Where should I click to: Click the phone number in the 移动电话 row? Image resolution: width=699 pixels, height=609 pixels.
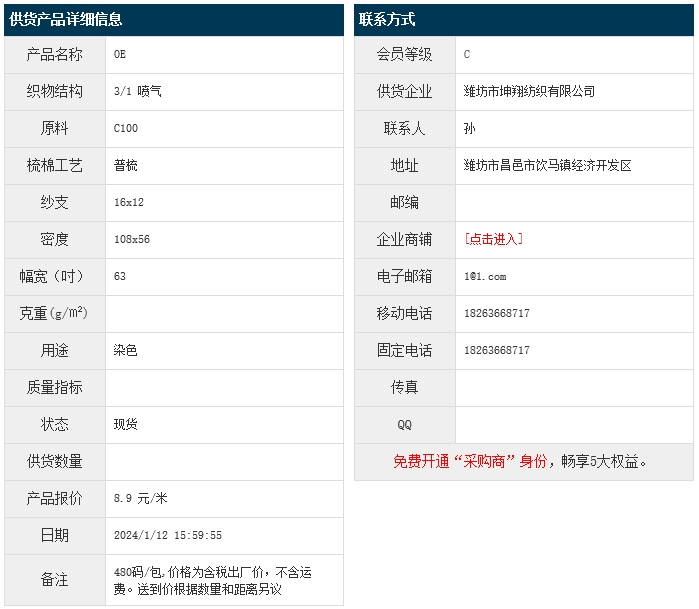point(497,313)
